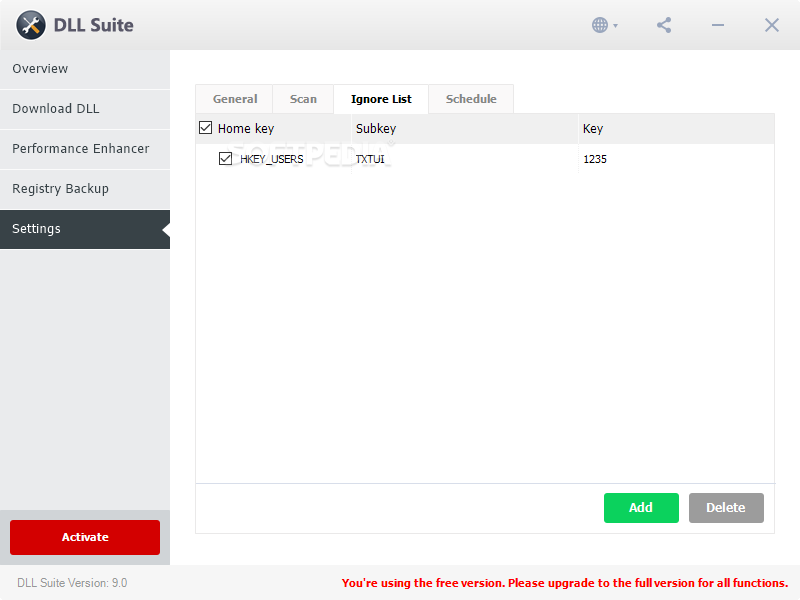The image size is (800, 600).
Task: Click the Subkey column header
Action: (x=464, y=129)
